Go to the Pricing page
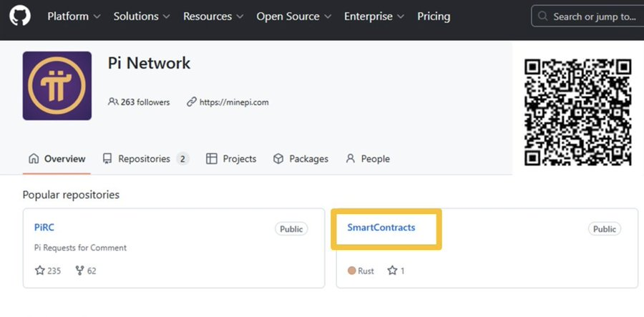 click(x=434, y=16)
